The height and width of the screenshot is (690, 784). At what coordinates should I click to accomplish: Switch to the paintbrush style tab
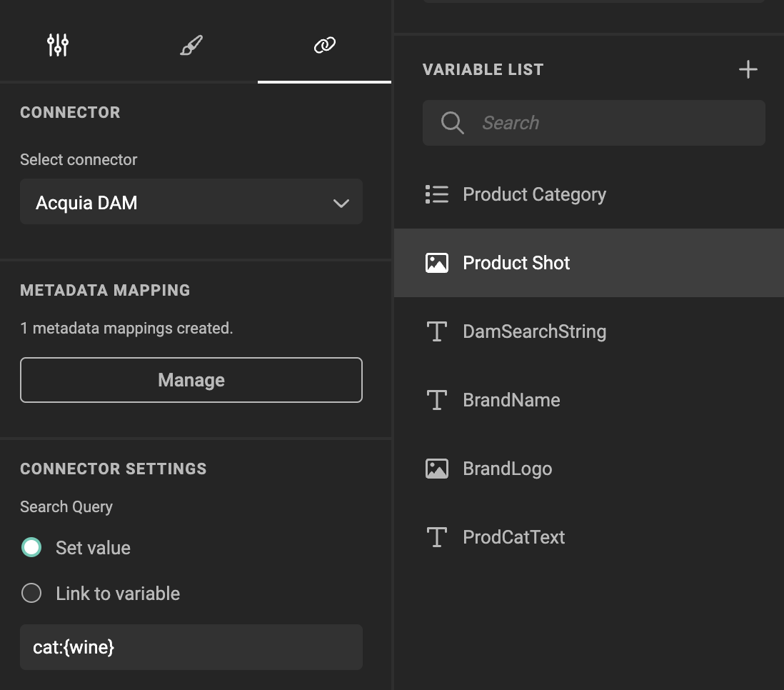[x=191, y=45]
